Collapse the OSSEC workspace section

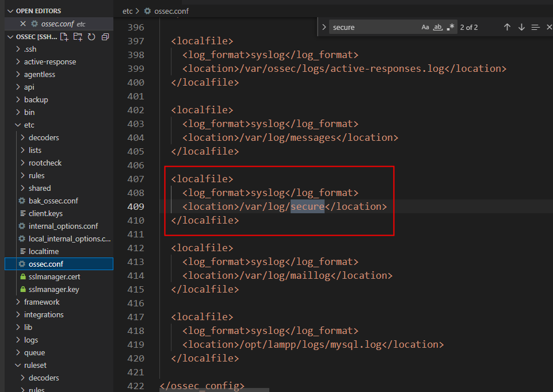pyautogui.click(x=10, y=37)
